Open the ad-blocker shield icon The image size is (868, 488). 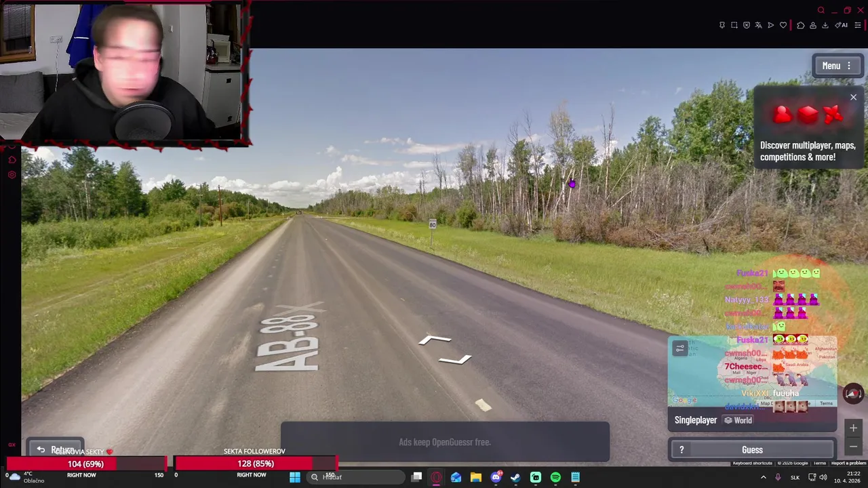point(747,25)
